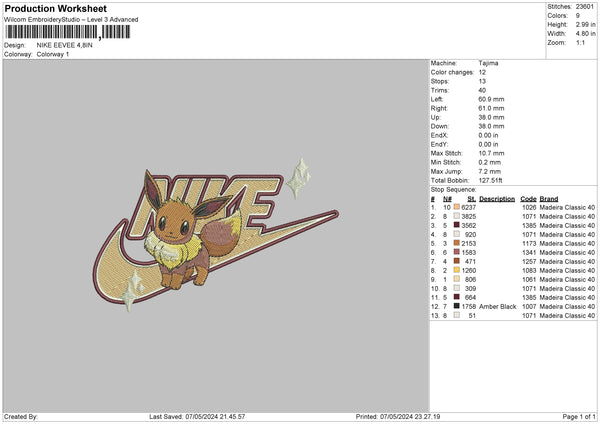Click the color swatch in stop 1 row
The height and width of the screenshot is (424, 600).
tap(457, 207)
